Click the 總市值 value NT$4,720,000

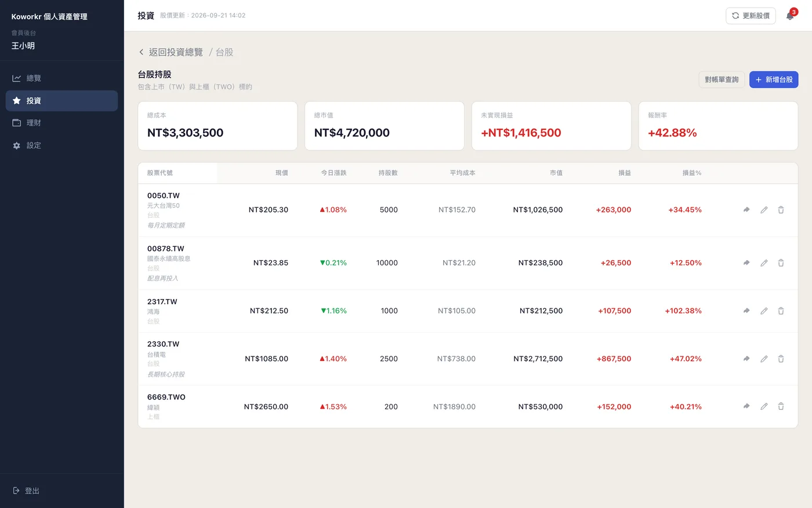tap(352, 133)
